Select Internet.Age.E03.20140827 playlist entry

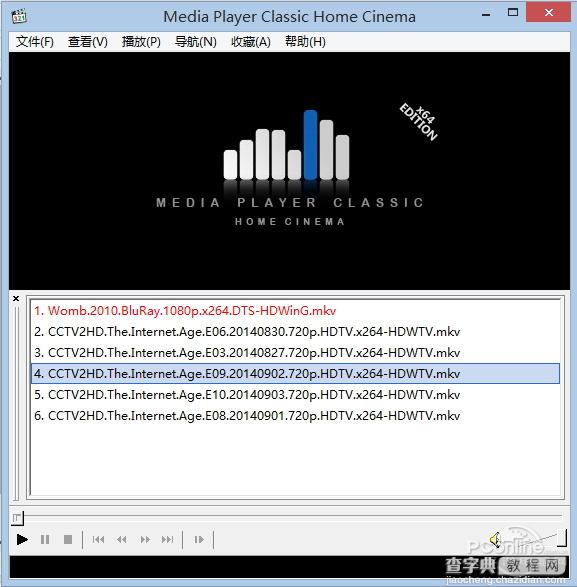point(295,353)
